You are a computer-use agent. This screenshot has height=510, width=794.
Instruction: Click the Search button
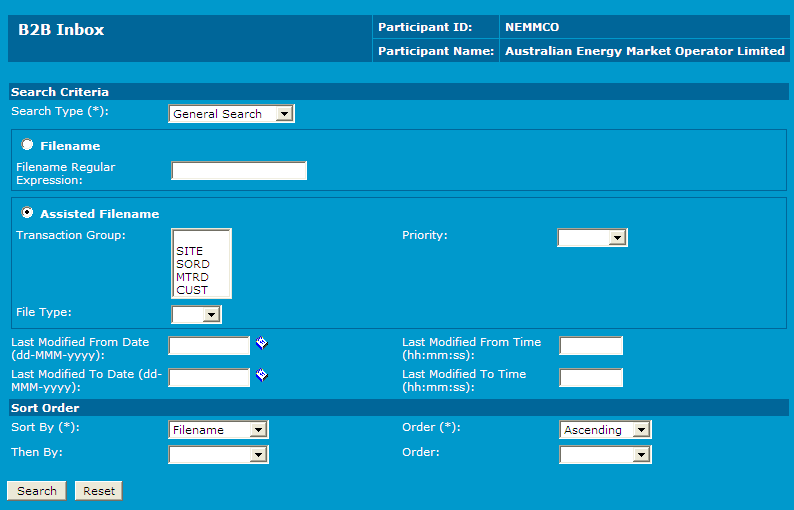click(37, 491)
